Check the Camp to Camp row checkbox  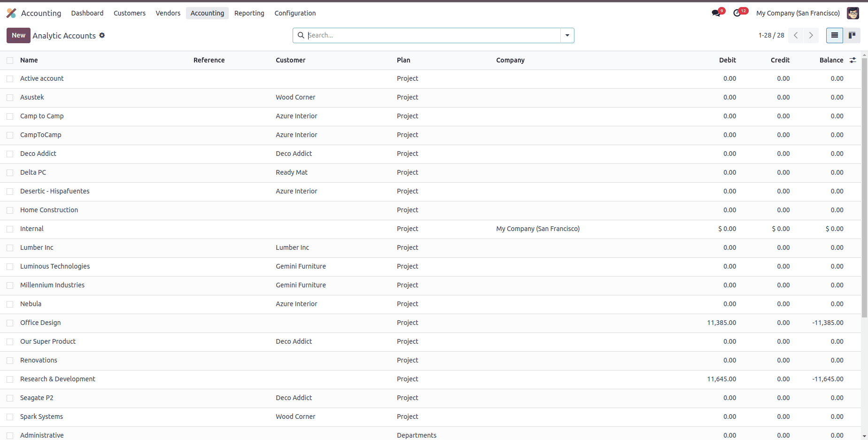coord(10,116)
